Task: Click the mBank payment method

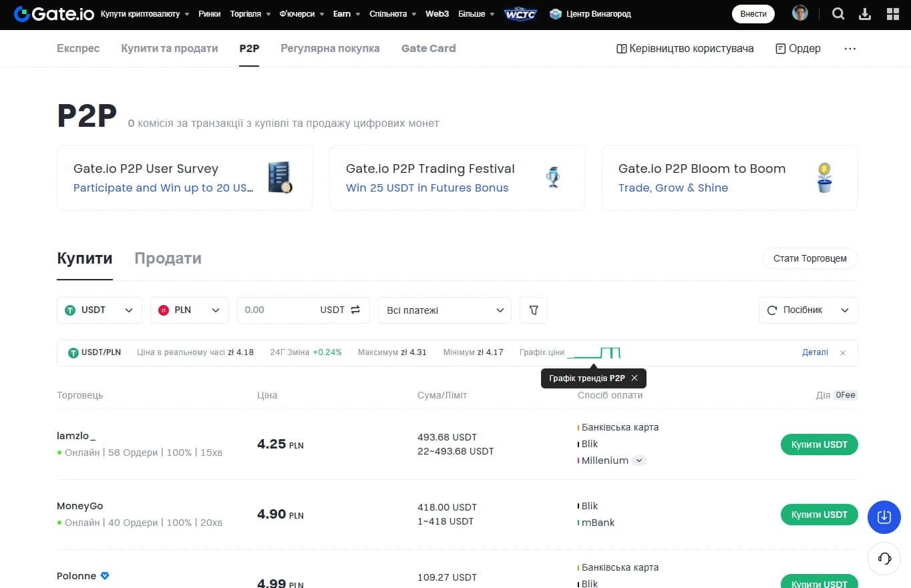Action: click(598, 523)
